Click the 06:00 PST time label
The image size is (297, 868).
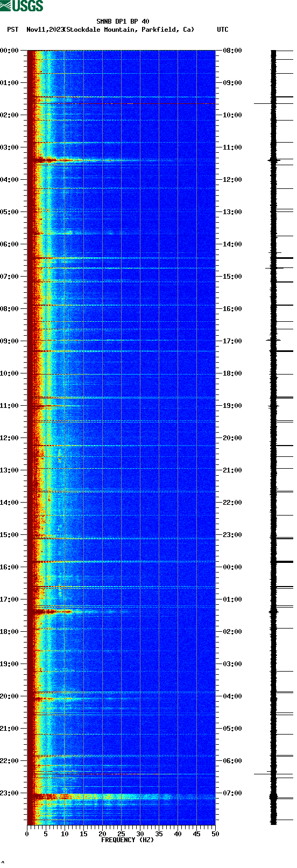(9, 244)
